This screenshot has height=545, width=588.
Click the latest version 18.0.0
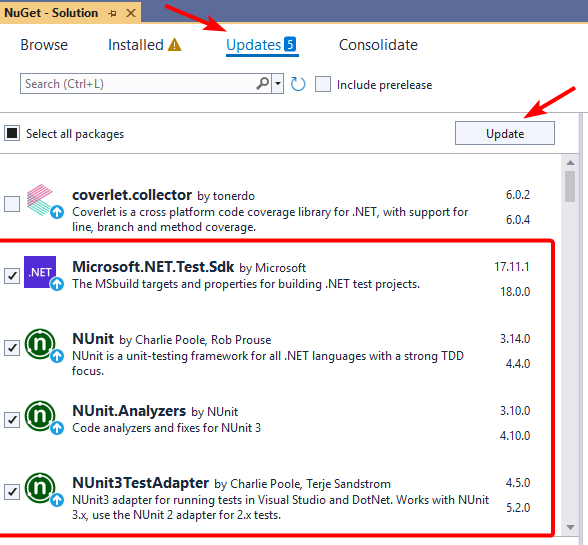coord(515,291)
